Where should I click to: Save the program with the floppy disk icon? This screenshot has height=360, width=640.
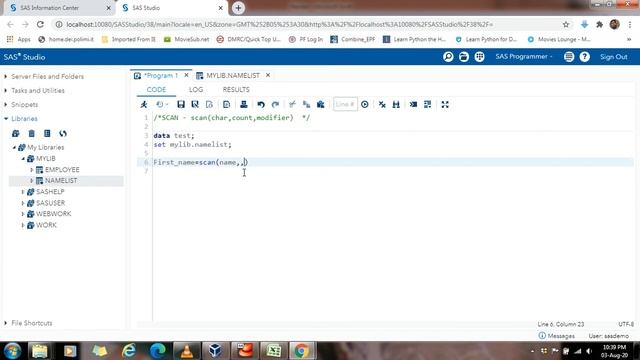pyautogui.click(x=181, y=104)
